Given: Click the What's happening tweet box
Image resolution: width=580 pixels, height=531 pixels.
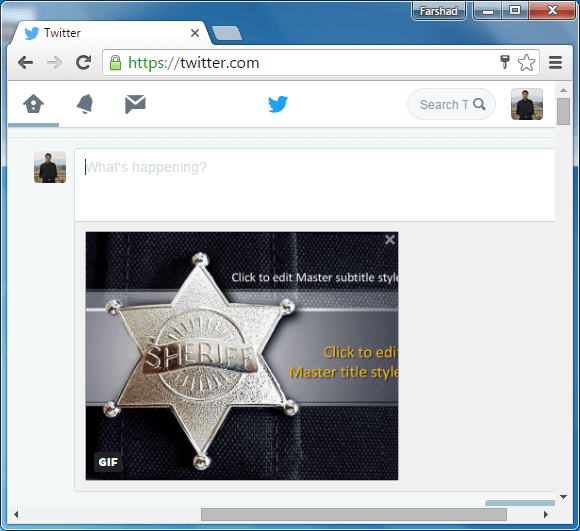Looking at the screenshot, I should (315, 185).
